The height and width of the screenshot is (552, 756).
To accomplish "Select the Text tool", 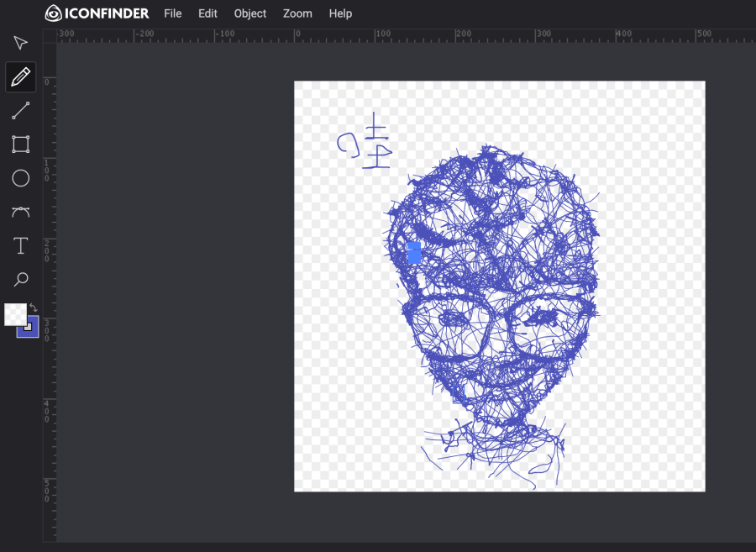I will tap(20, 245).
